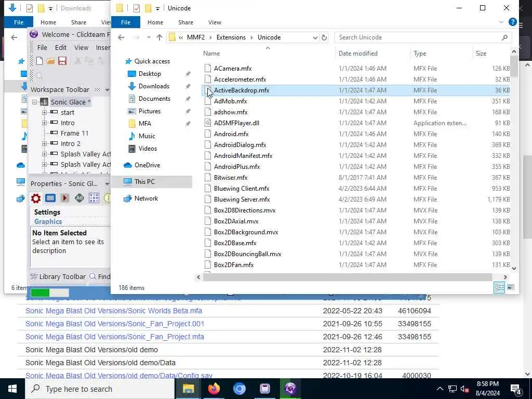Open the Workspace Toolbar dropdown arrow
This screenshot has height=399, width=532.
[107, 90]
